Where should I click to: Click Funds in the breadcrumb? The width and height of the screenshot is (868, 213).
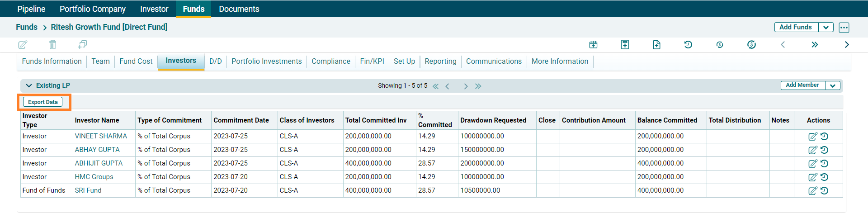[27, 27]
